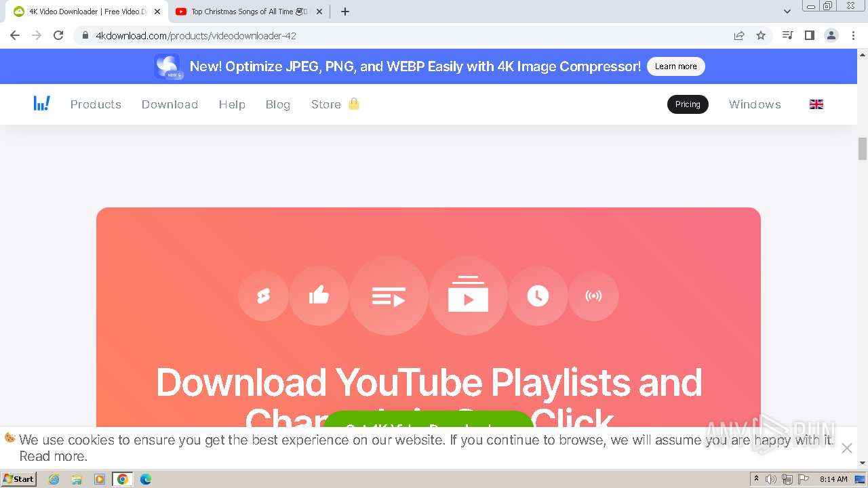Screen dimensions: 868x488
Task: Click the playlist circle icon
Action: 389,296
